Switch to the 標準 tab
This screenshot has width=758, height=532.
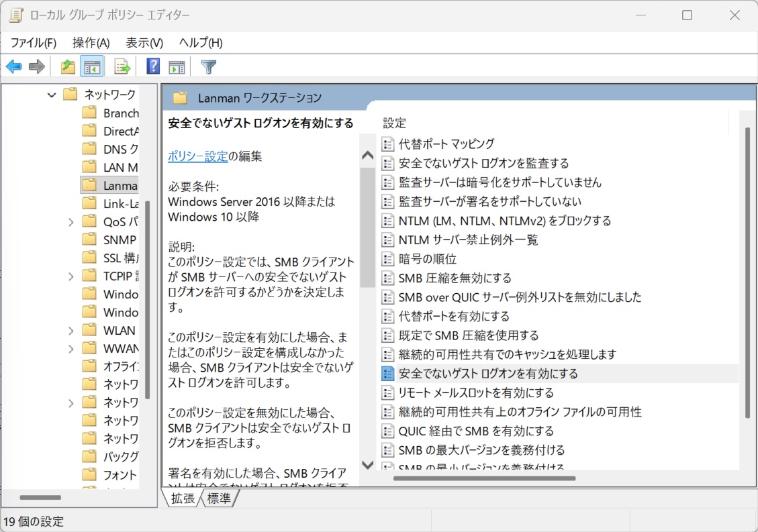tap(219, 498)
